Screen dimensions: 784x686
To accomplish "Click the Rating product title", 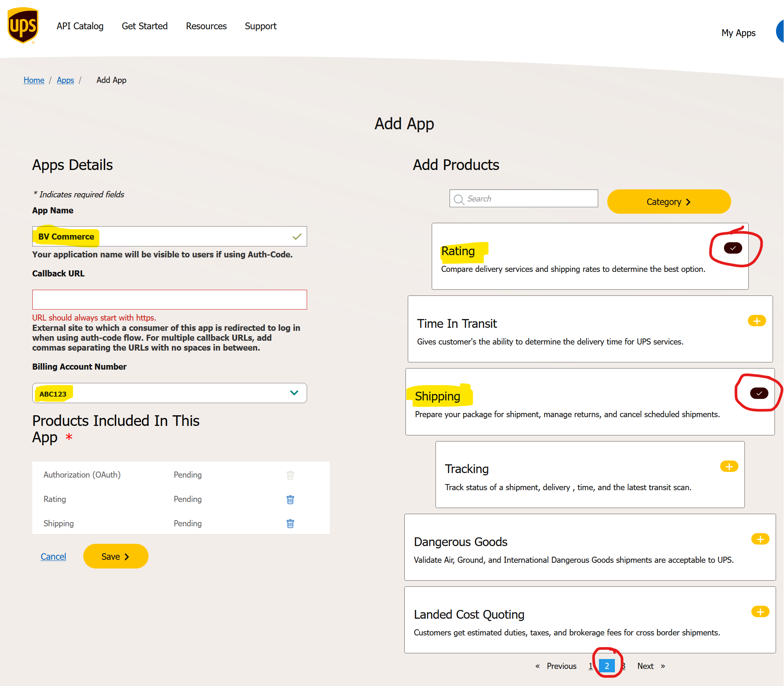I will (x=458, y=251).
